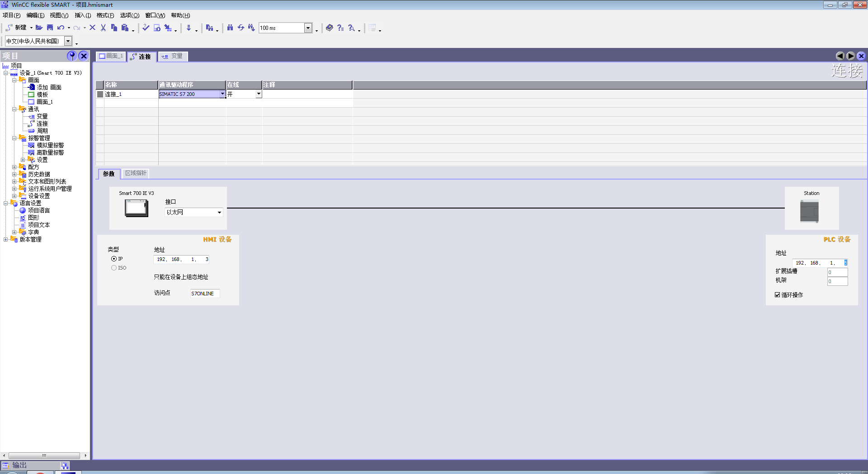Open the 100 ms cycle dropdown

click(308, 28)
